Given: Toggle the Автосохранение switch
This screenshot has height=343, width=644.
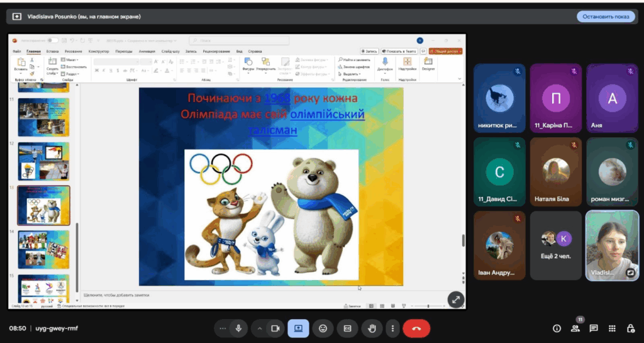Looking at the screenshot, I should pos(53,40).
